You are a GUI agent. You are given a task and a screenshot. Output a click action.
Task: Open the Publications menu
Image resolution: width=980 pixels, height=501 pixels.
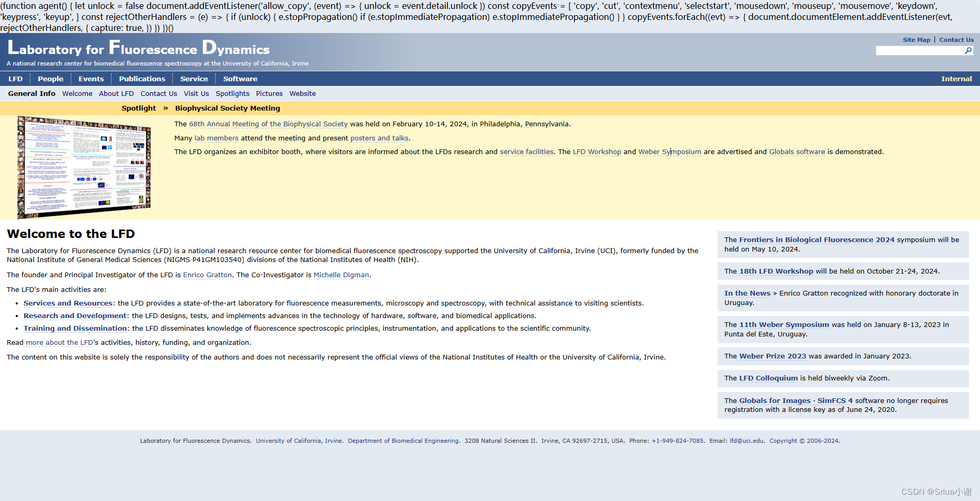pyautogui.click(x=142, y=79)
